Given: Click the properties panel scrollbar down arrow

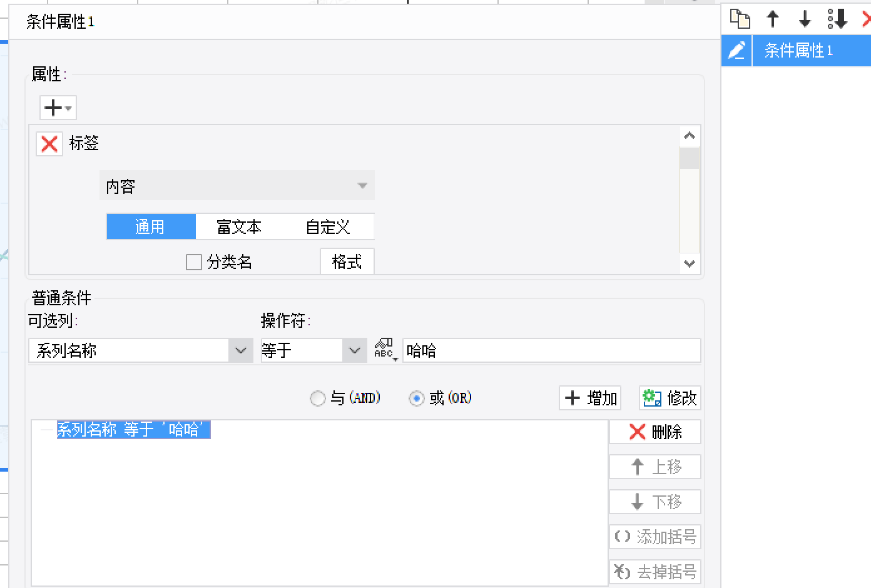Looking at the screenshot, I should [690, 264].
